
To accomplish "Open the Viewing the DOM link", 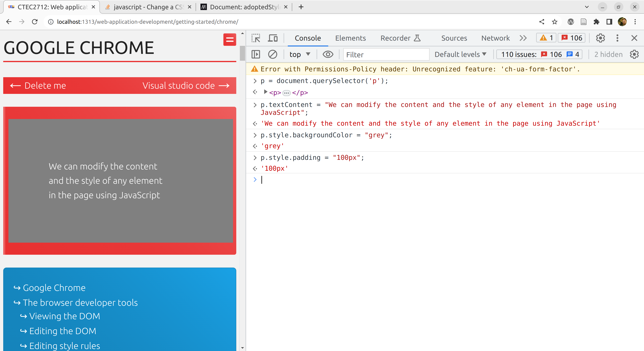I will [x=64, y=316].
